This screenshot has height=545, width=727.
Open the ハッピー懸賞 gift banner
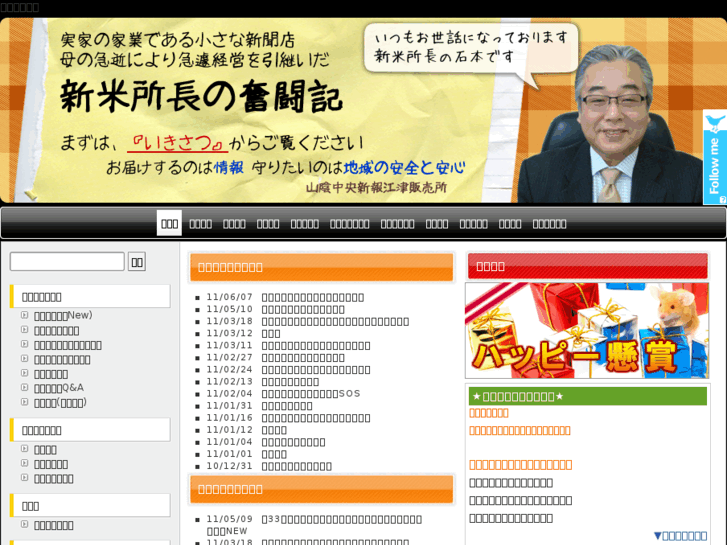pos(587,330)
